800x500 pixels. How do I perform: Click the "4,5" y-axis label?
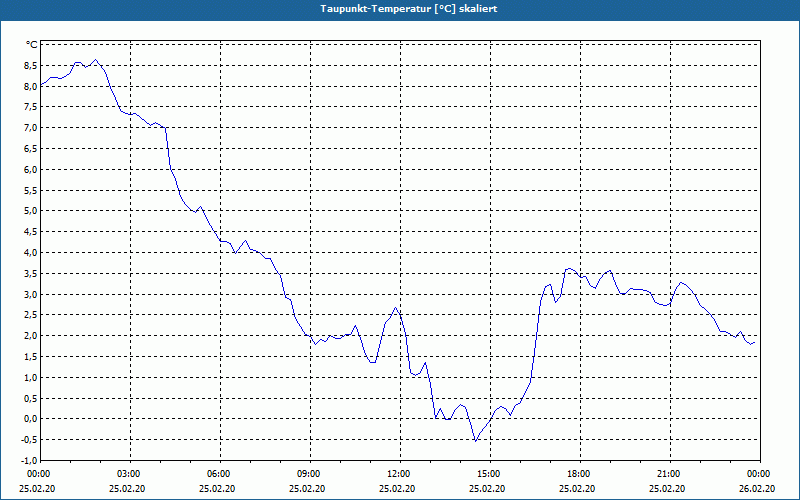[30, 232]
